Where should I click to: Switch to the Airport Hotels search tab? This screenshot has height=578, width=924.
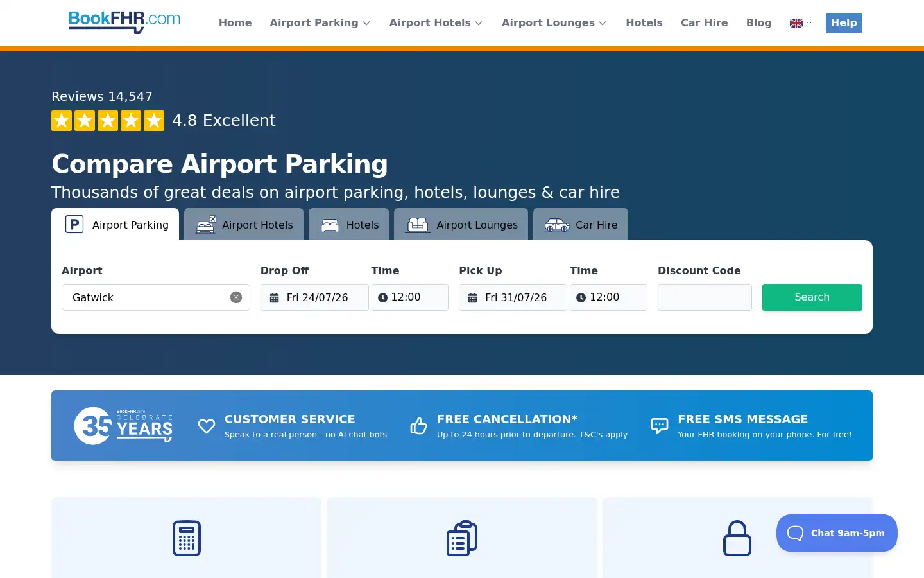pyautogui.click(x=244, y=225)
